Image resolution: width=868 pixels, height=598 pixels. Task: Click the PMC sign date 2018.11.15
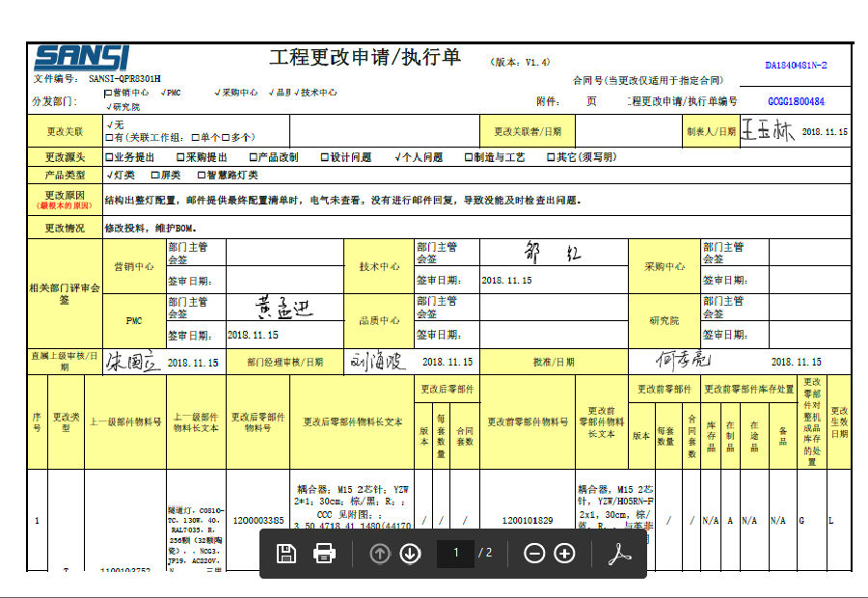coord(253,335)
